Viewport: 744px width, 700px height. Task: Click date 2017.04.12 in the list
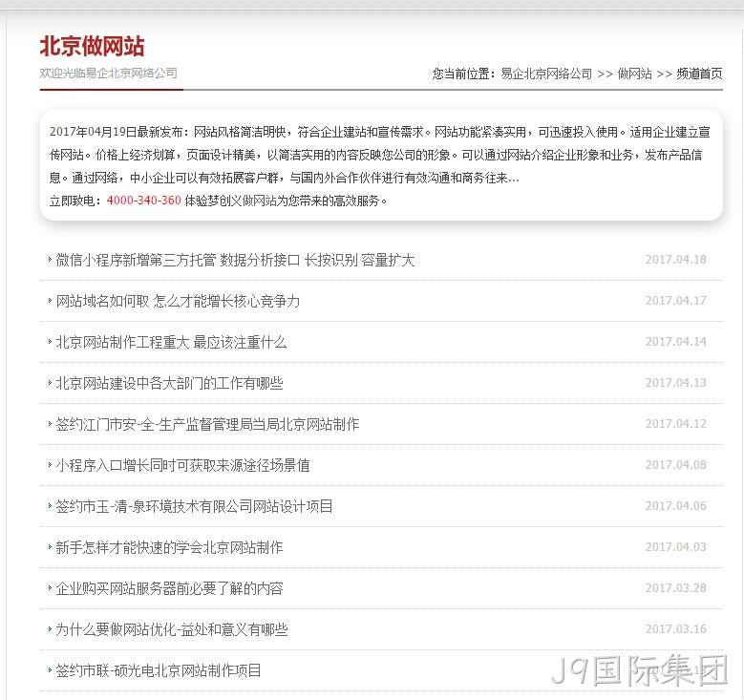(x=675, y=424)
